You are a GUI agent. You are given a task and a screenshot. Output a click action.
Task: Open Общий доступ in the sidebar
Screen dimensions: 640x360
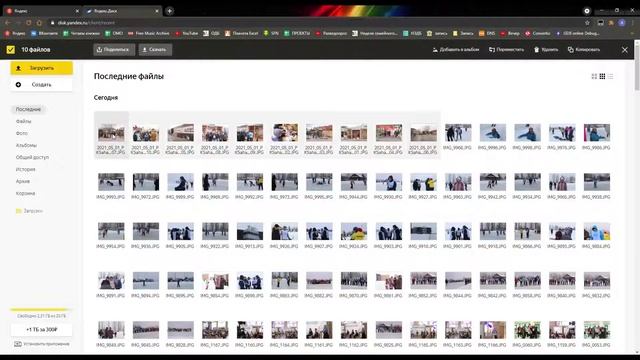click(32, 157)
